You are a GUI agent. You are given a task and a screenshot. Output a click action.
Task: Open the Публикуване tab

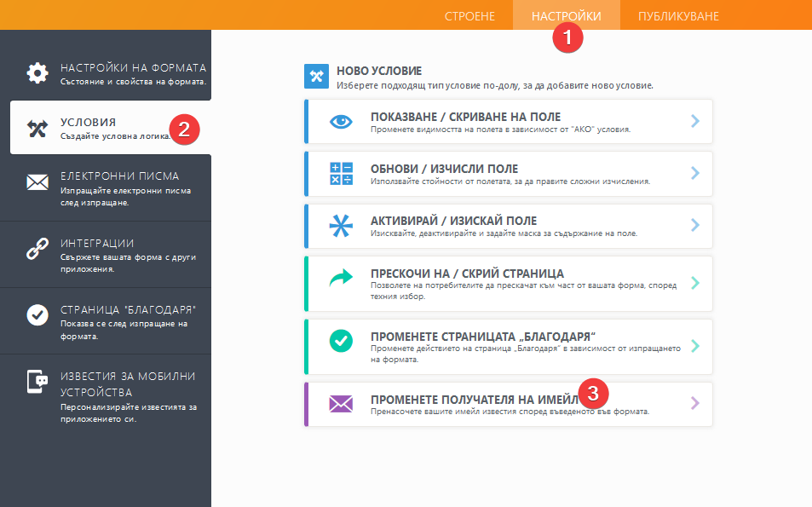point(678,16)
